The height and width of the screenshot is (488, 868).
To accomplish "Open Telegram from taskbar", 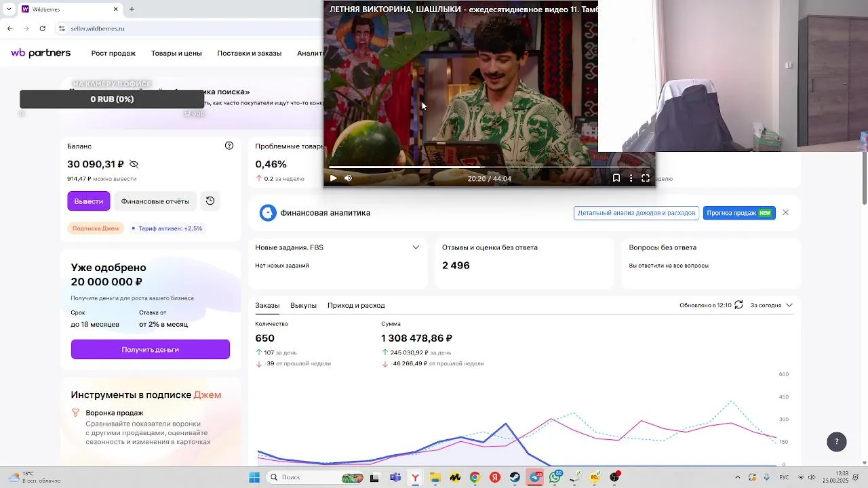I will pyautogui.click(x=535, y=477).
